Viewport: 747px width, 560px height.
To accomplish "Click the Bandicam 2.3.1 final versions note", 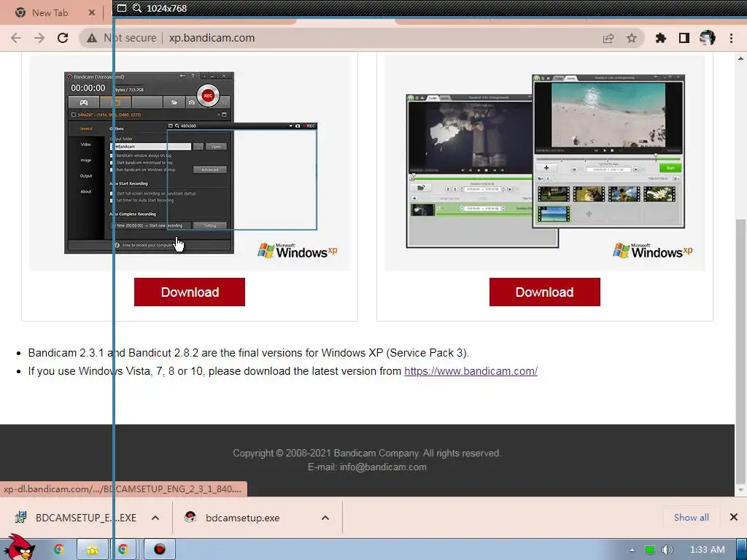I will (x=249, y=353).
